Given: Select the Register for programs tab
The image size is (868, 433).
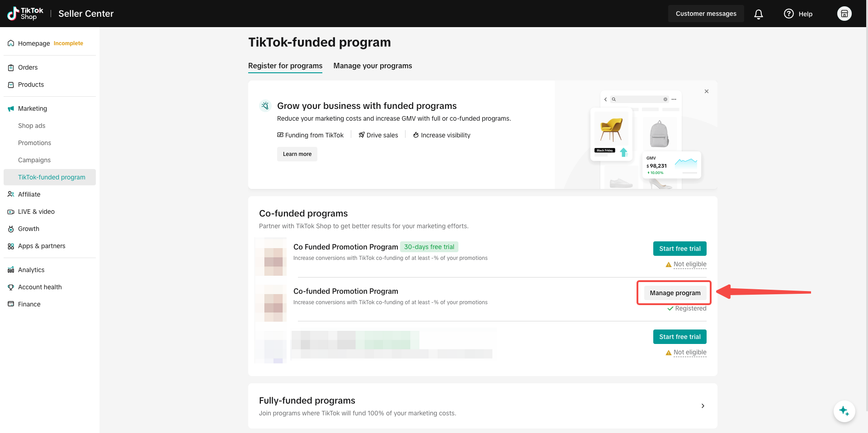Looking at the screenshot, I should pyautogui.click(x=285, y=66).
